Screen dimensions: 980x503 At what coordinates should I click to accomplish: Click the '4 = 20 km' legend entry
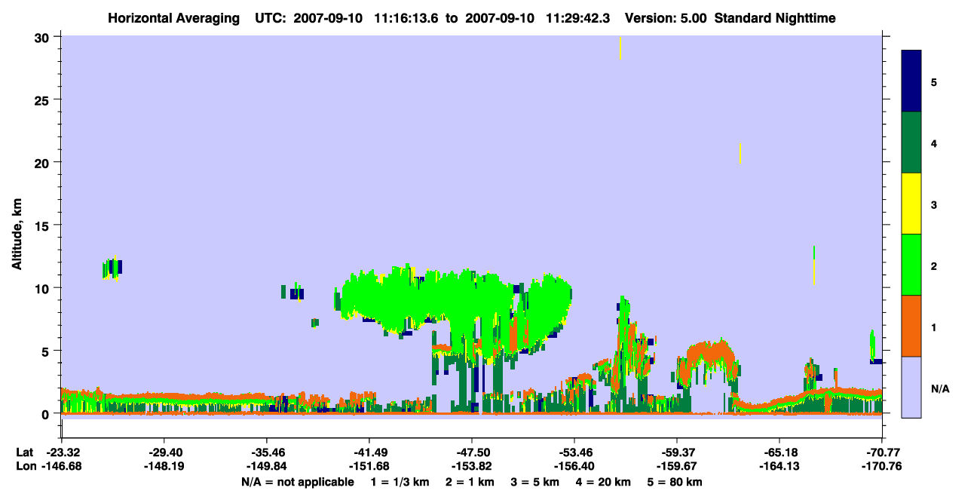tap(603, 482)
